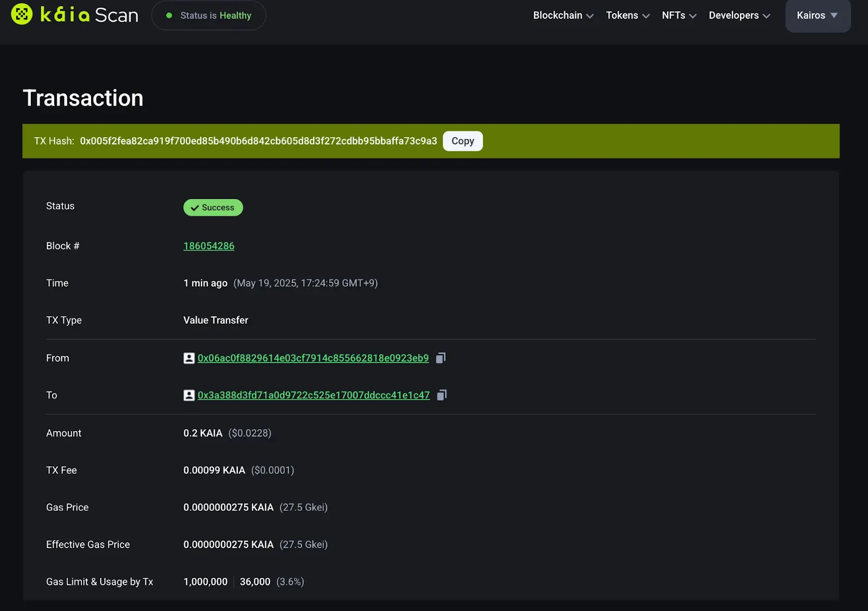
Task: Open the To address 0x3a388d3f link
Action: [x=314, y=395]
